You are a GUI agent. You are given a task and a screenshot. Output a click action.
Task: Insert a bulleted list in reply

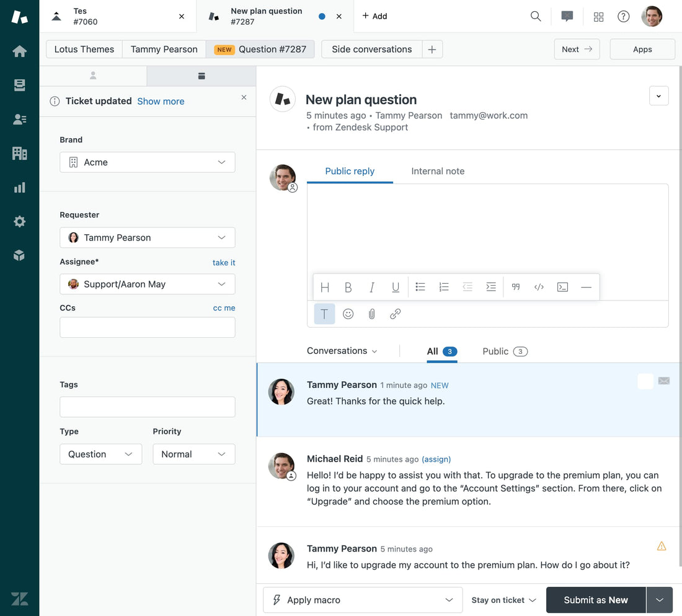pos(420,287)
